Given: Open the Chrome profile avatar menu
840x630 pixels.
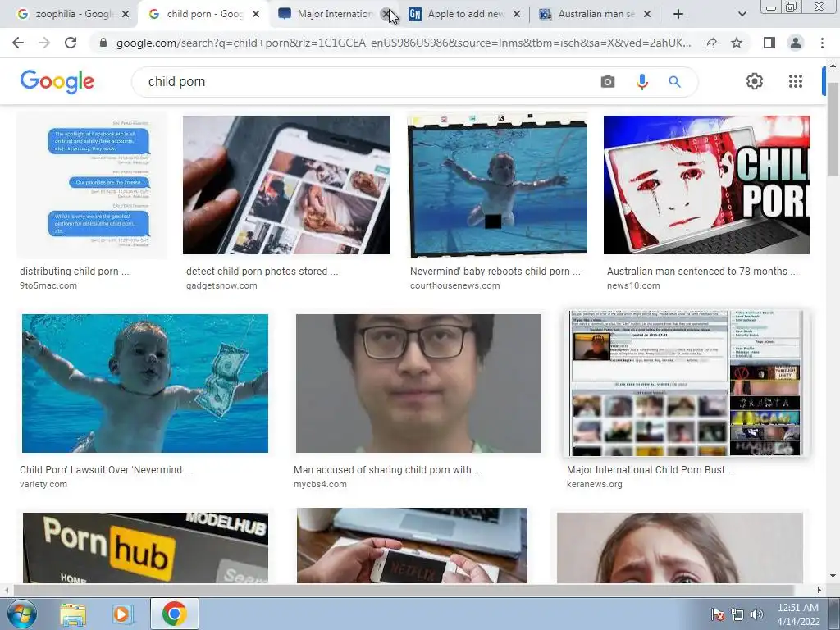Looking at the screenshot, I should pyautogui.click(x=796, y=43).
